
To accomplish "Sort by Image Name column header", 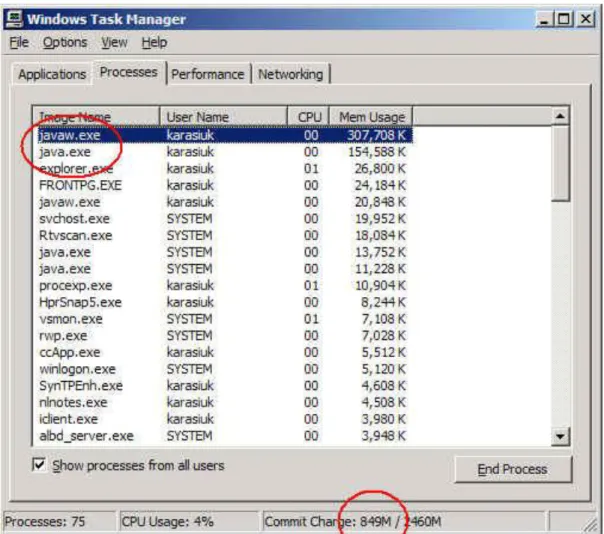I will (x=96, y=116).
